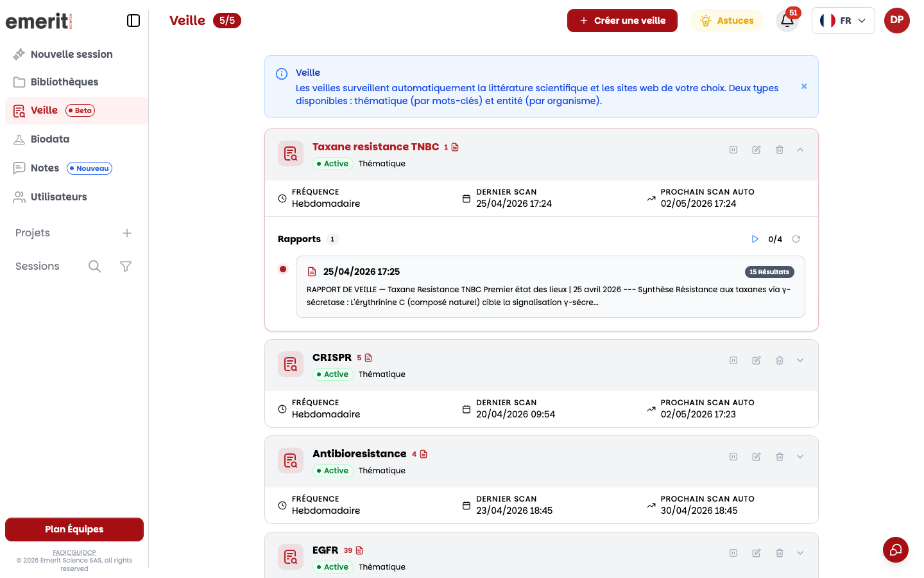Open the DCP link
The image size is (924, 578).
click(x=89, y=552)
